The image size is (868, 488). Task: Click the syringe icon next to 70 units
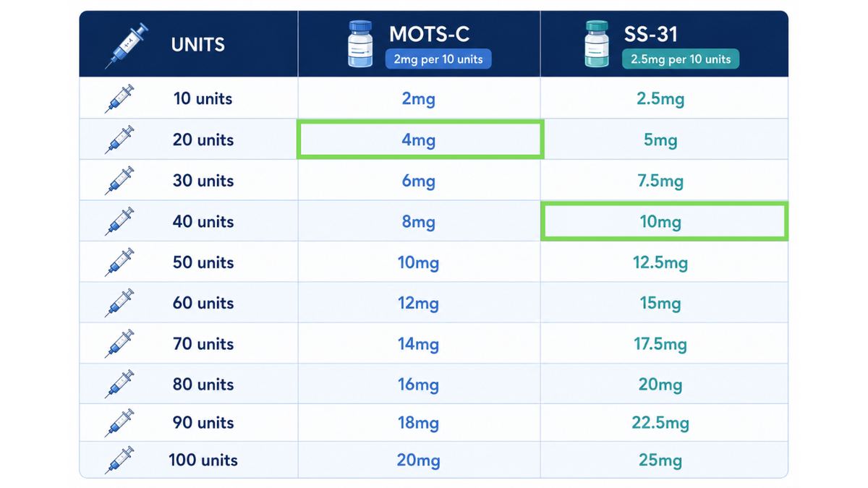pos(119,344)
